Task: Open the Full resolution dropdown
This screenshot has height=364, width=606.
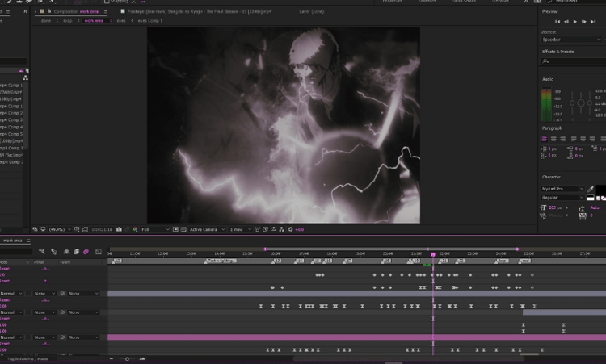Action: coord(155,229)
